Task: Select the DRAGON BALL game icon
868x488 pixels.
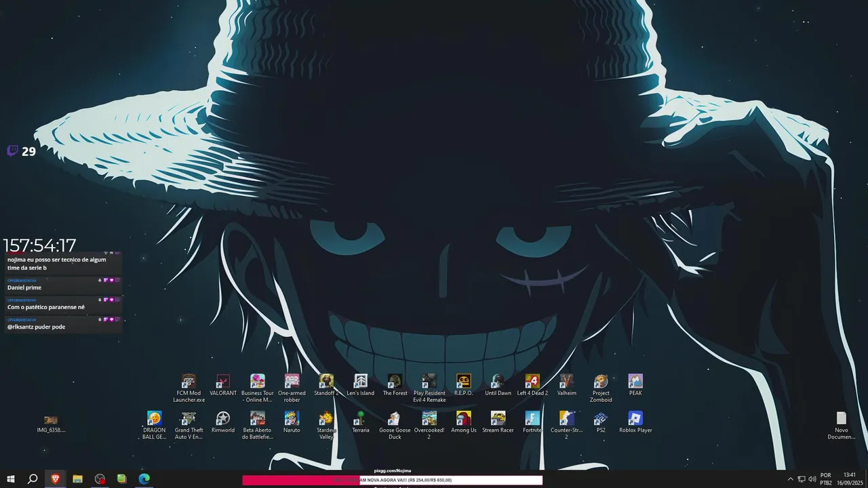Action: pos(155,425)
